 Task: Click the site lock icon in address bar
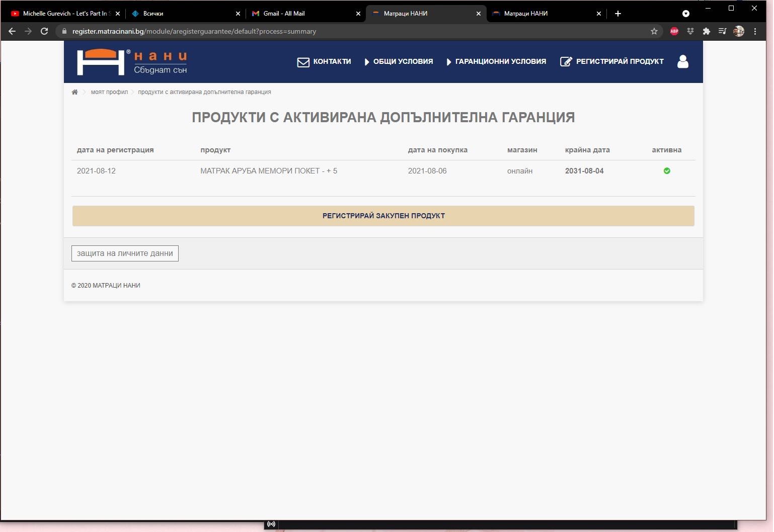(x=64, y=31)
